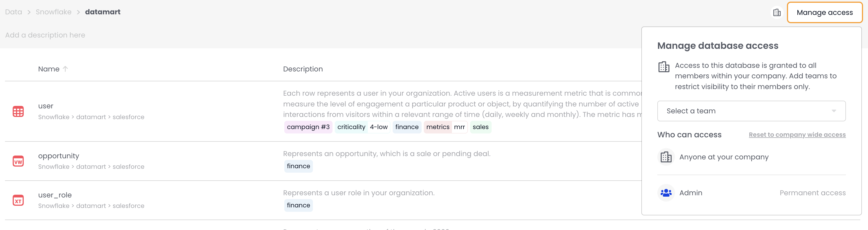Click the metrics mrr tag
The image size is (868, 230).
click(445, 127)
